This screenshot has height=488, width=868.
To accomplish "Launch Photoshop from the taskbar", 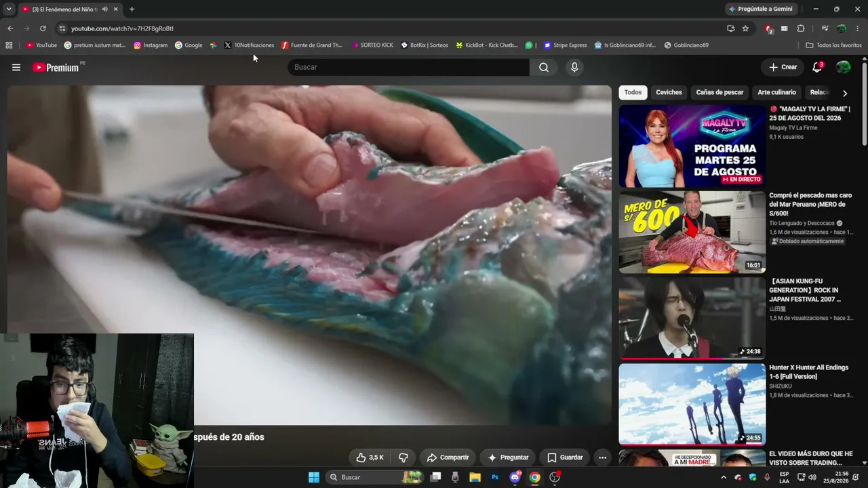I will coord(495,477).
